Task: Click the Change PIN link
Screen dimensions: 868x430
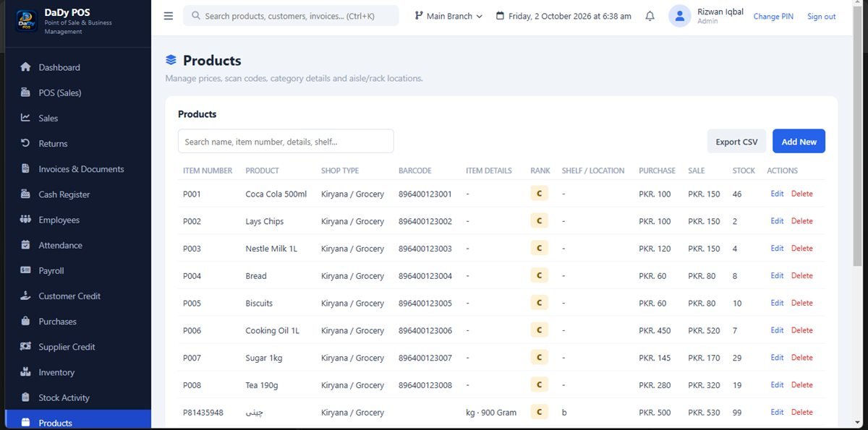Action: pos(773,17)
